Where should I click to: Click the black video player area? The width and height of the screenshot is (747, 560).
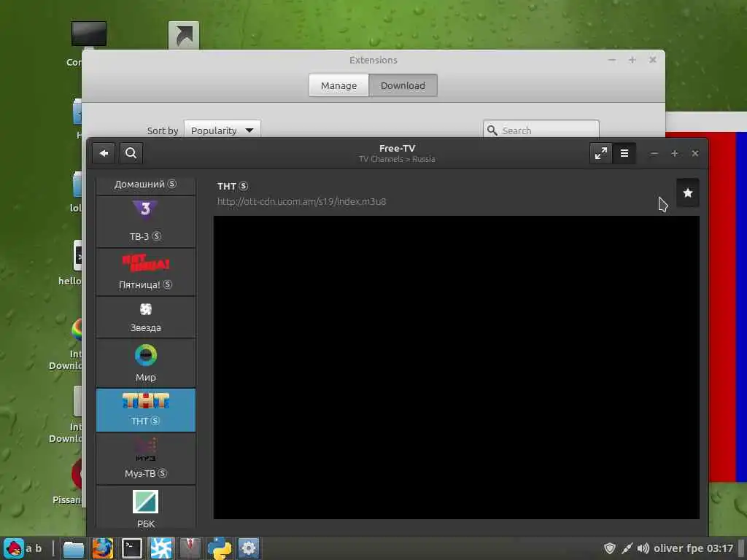(457, 367)
